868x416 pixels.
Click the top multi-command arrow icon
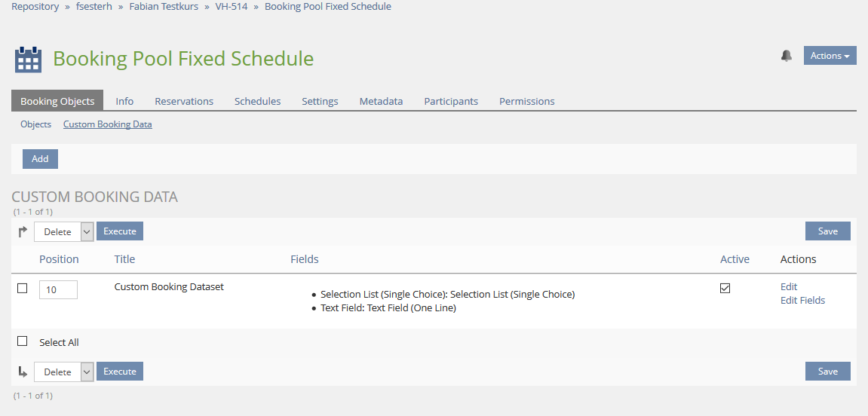[23, 231]
